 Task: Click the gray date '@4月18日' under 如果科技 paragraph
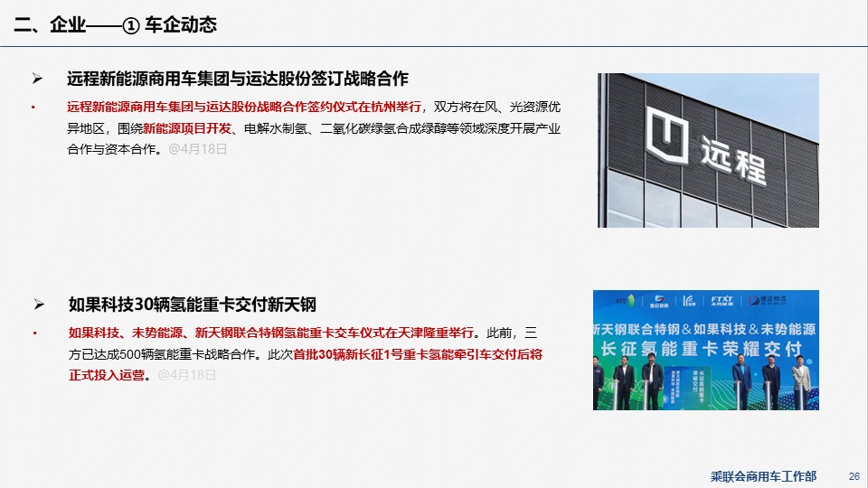pos(186,375)
